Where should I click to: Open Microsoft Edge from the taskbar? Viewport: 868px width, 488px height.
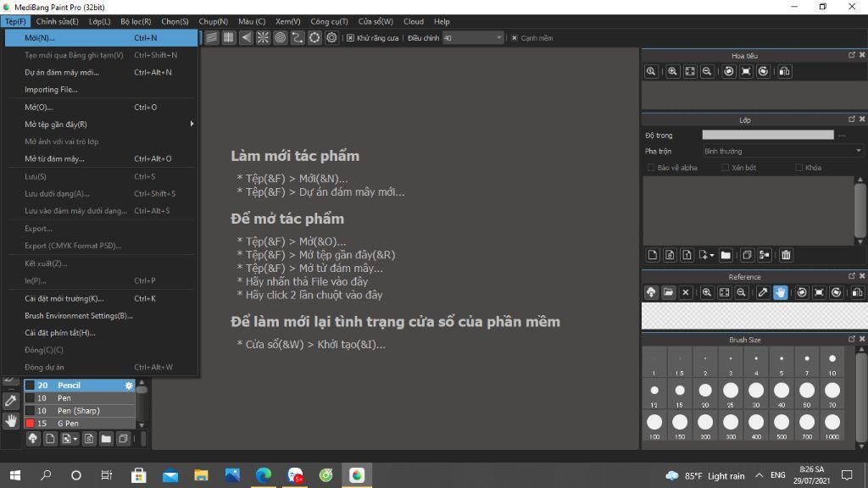264,475
